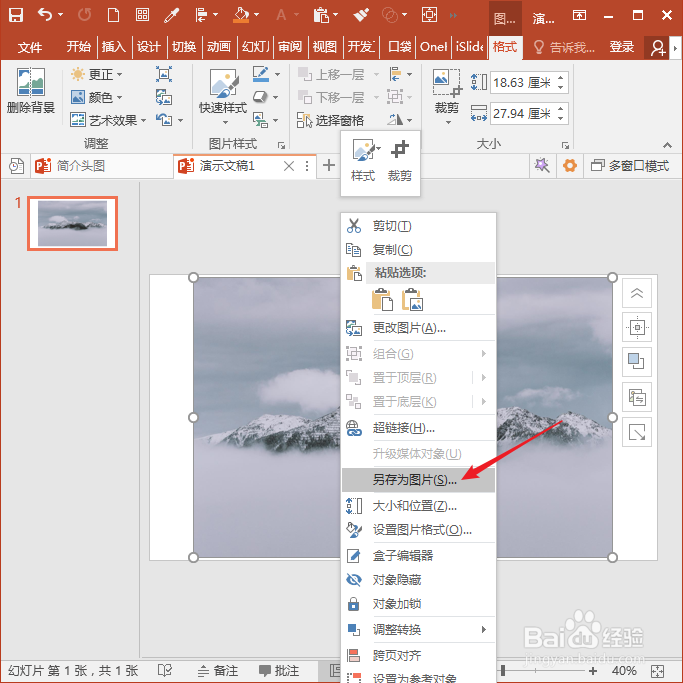Click the format painter brush icon
The height and width of the screenshot is (683, 683).
[x=361, y=15]
